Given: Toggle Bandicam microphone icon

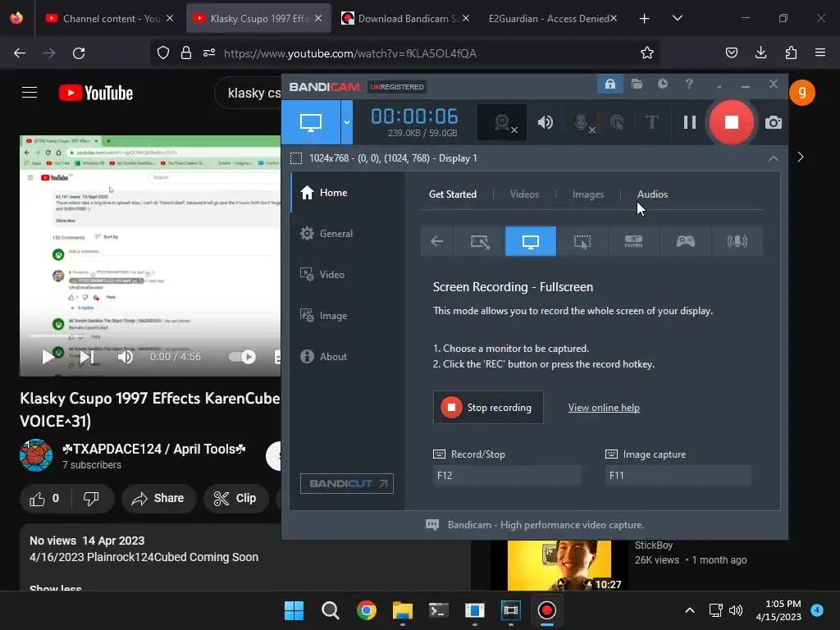Looking at the screenshot, I should [582, 122].
